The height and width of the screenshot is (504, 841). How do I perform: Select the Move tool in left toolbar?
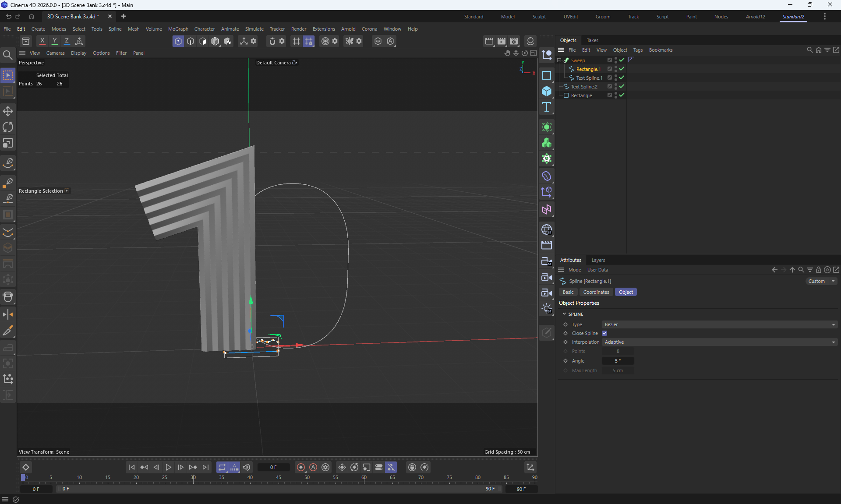pyautogui.click(x=8, y=111)
